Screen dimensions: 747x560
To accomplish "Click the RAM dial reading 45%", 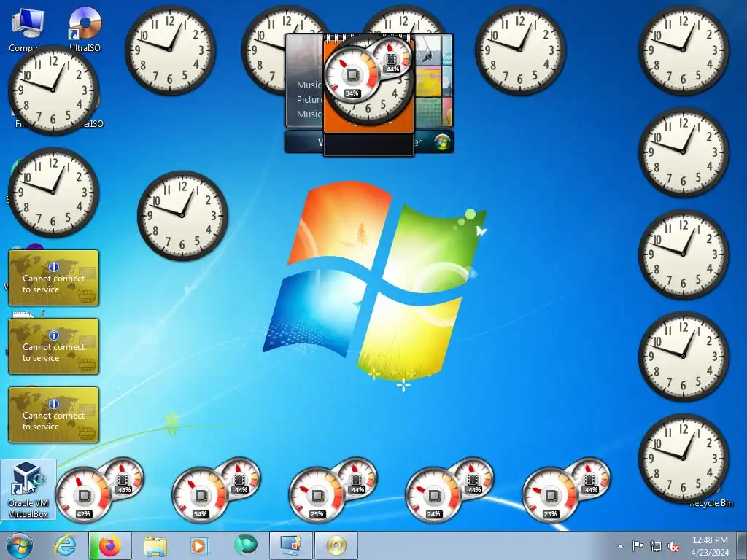I will tap(124, 478).
